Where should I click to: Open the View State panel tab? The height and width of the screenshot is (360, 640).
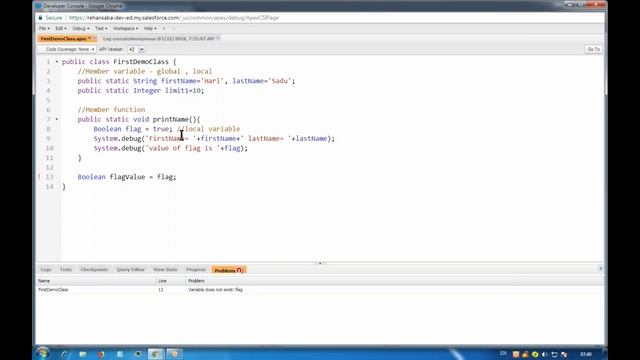point(165,270)
